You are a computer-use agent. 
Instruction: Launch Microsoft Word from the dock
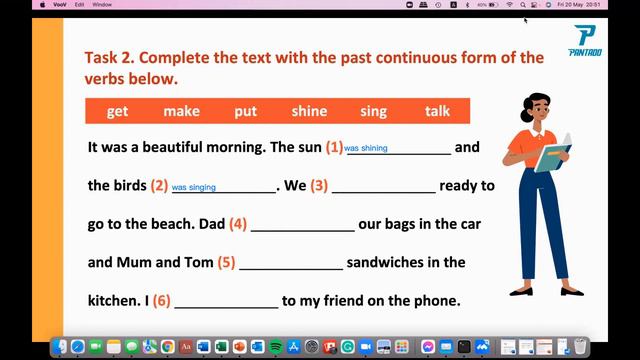pyautogui.click(x=203, y=347)
